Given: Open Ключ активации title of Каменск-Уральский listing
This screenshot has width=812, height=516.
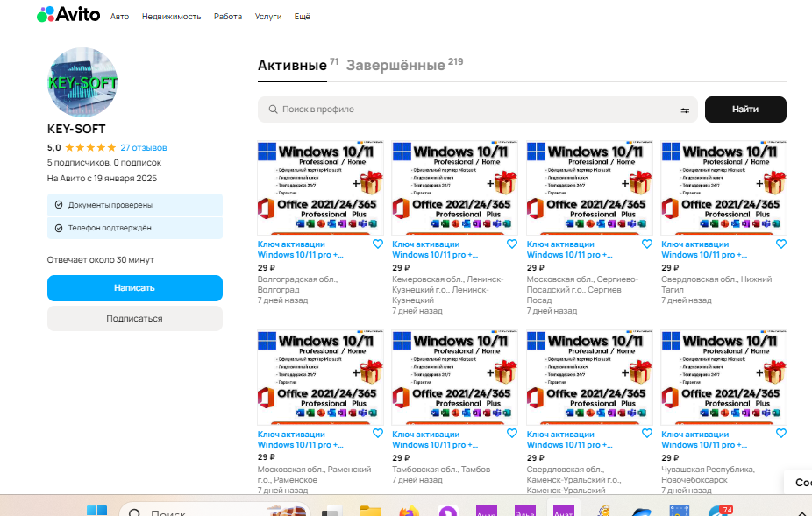Looking at the screenshot, I should 570,440.
